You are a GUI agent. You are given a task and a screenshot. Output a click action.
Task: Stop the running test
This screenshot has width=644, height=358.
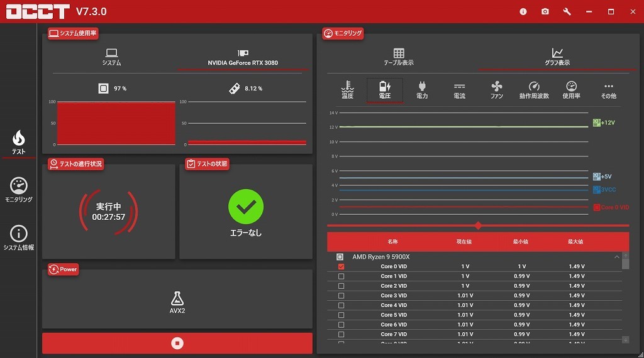pyautogui.click(x=177, y=343)
